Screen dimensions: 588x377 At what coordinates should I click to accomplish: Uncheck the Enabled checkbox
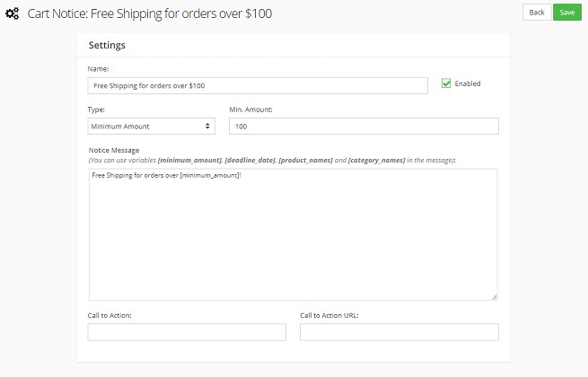click(x=446, y=83)
